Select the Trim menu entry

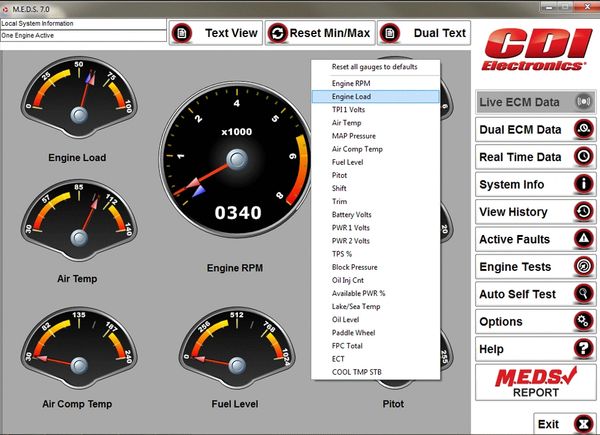tap(376, 201)
